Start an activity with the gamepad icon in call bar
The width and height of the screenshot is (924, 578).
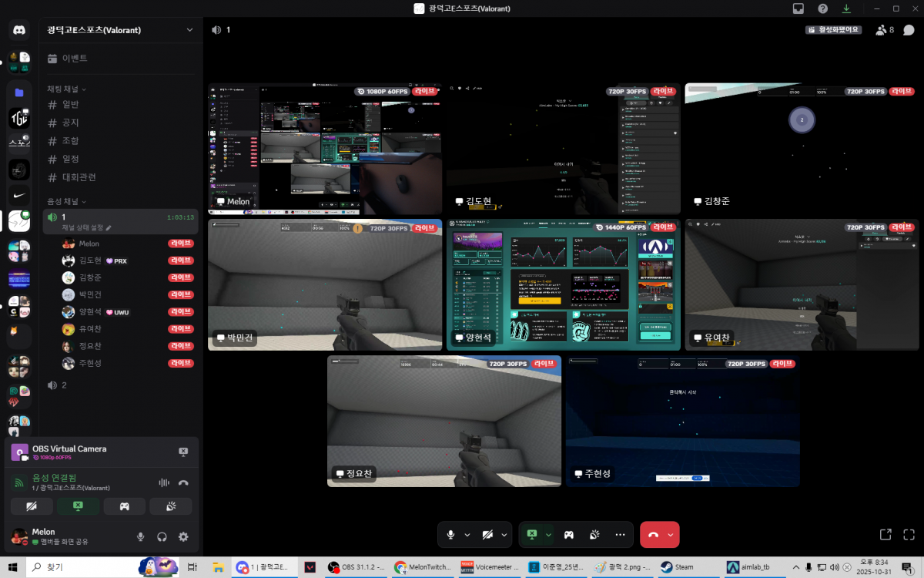point(569,534)
